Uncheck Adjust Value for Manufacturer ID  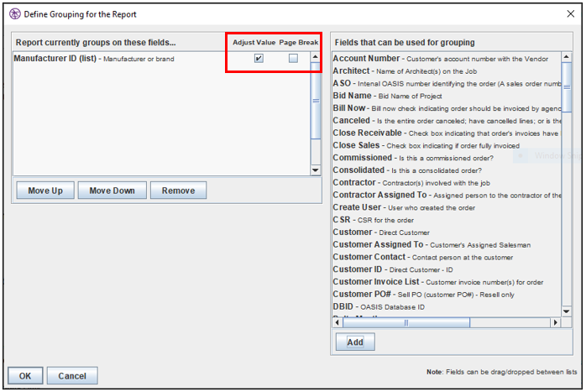point(259,58)
